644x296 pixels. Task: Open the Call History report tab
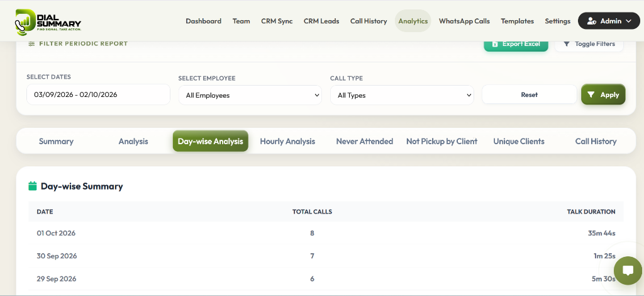point(596,141)
